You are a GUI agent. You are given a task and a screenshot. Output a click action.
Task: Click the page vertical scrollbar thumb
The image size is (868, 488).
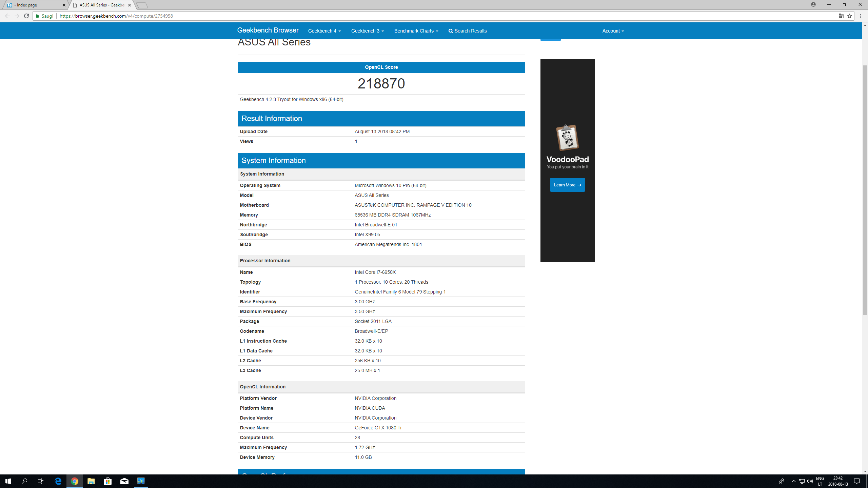coord(865,190)
